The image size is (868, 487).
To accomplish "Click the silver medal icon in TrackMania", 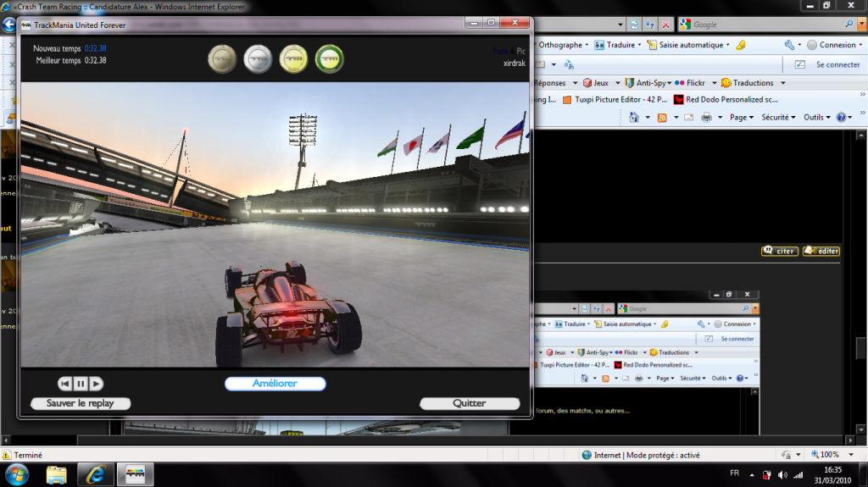I will [258, 58].
